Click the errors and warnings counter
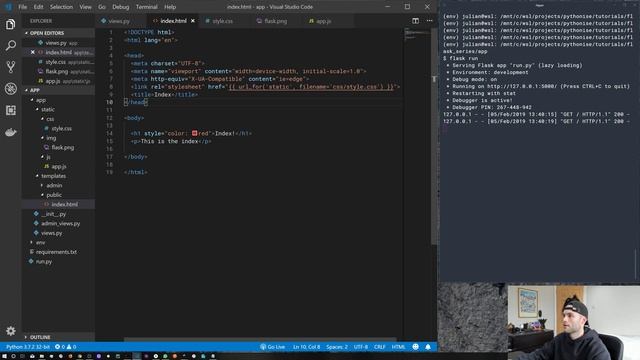 tap(66, 347)
